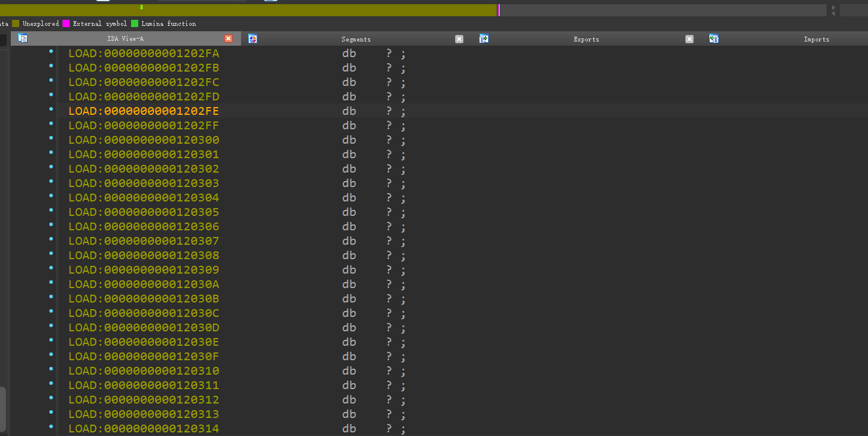868x436 pixels.
Task: Click the question mark value at 12030C
Action: tap(389, 313)
